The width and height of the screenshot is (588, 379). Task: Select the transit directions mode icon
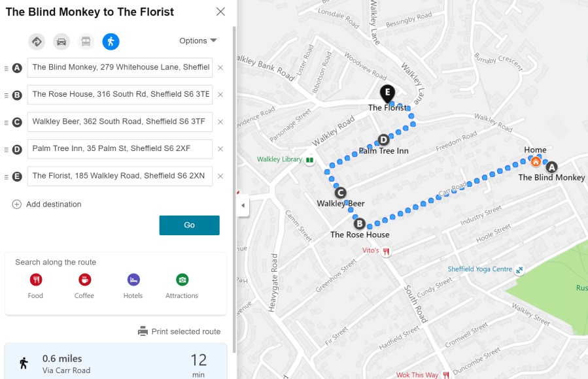86,41
